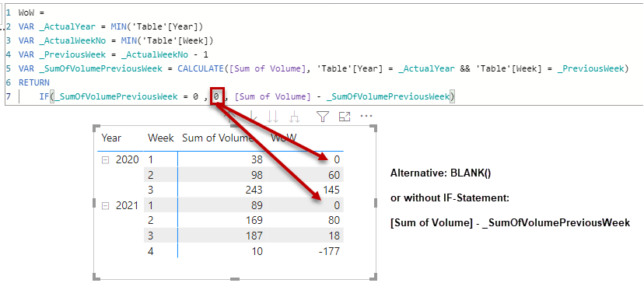This screenshot has height=290, width=644.
Task: Click the IF function on line 7
Action: pos(44,96)
